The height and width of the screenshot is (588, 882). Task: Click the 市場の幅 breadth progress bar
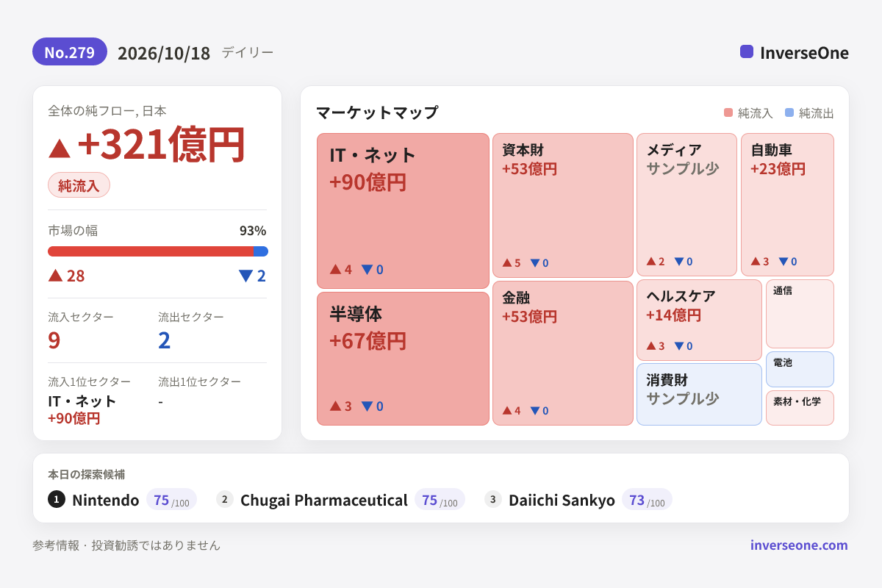coord(158,251)
